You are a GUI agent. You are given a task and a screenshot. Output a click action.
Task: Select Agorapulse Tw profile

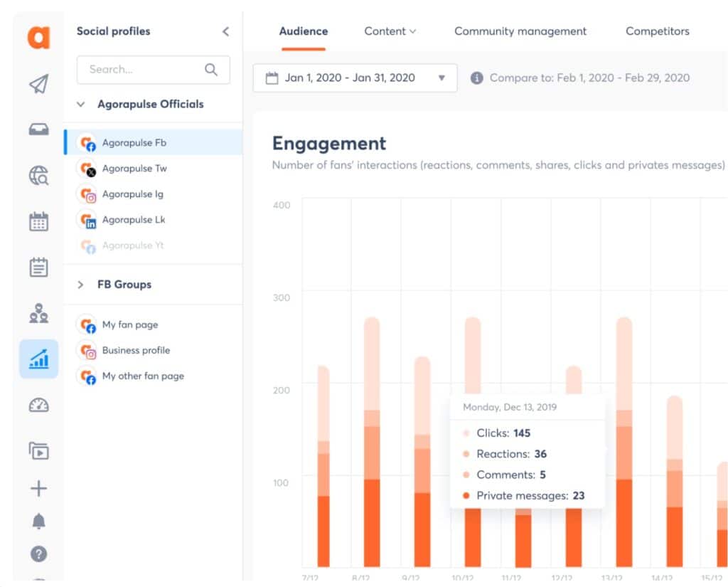pyautogui.click(x=154, y=168)
